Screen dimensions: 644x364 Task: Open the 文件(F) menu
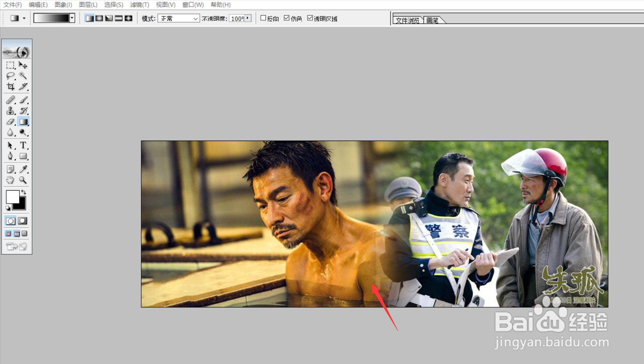click(12, 5)
